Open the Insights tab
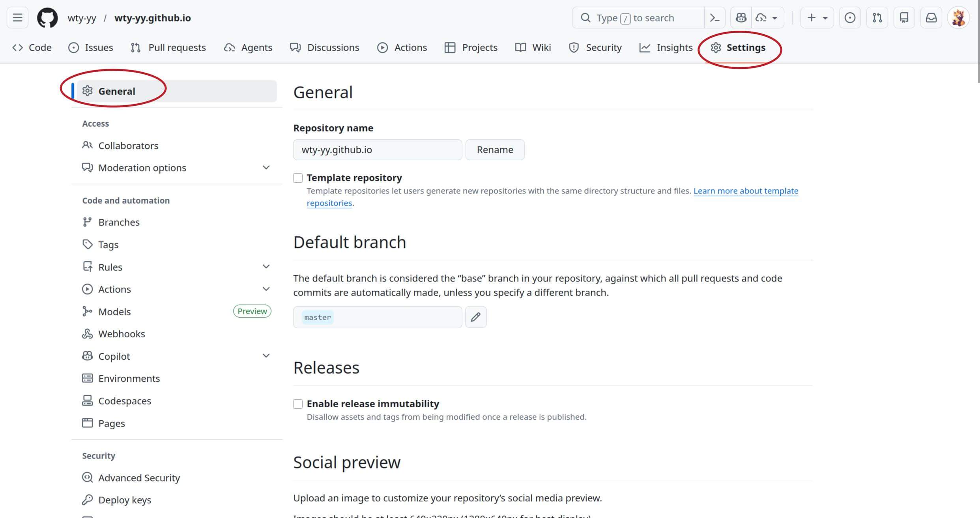 pyautogui.click(x=666, y=47)
